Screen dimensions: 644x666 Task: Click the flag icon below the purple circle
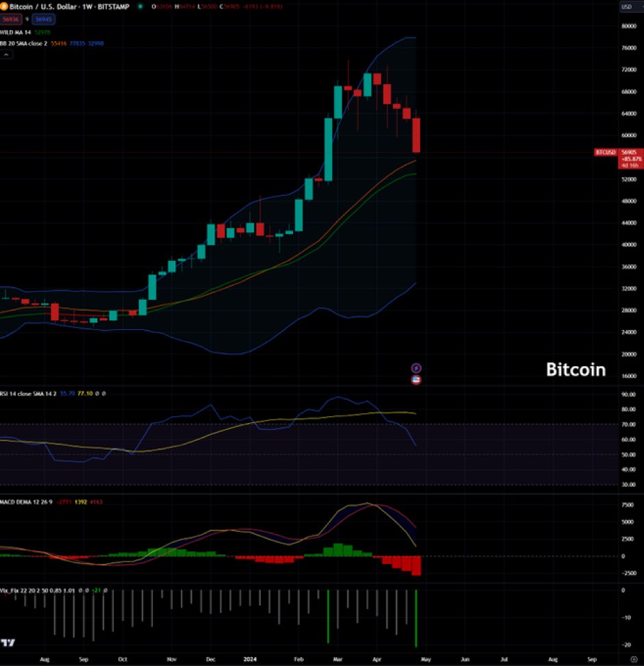(415, 379)
